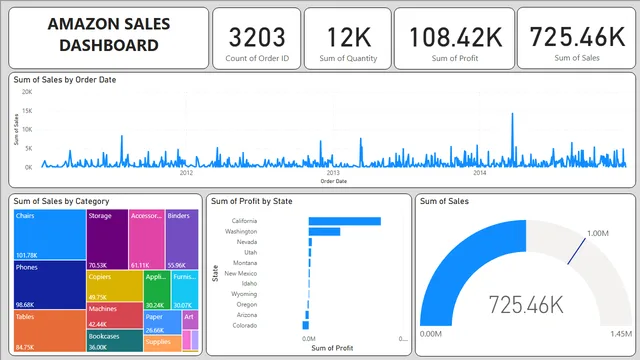Click the Sum of Sales by Category title

click(61, 201)
